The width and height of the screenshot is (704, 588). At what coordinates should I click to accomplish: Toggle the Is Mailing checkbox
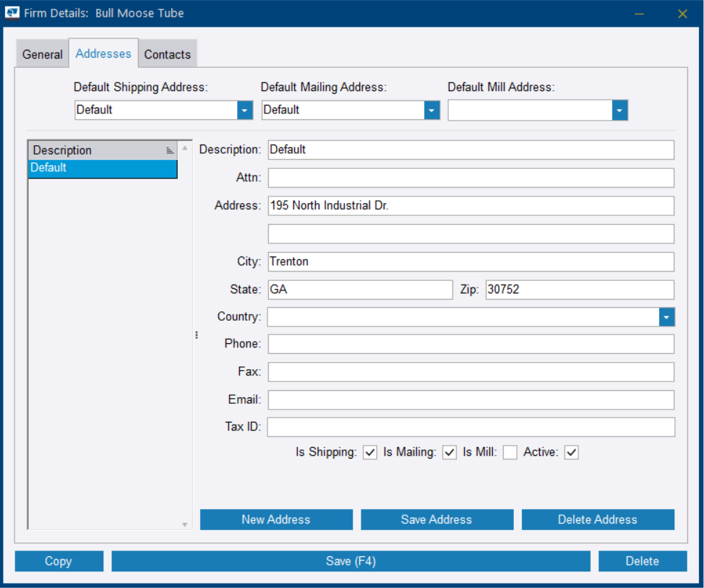(450, 453)
